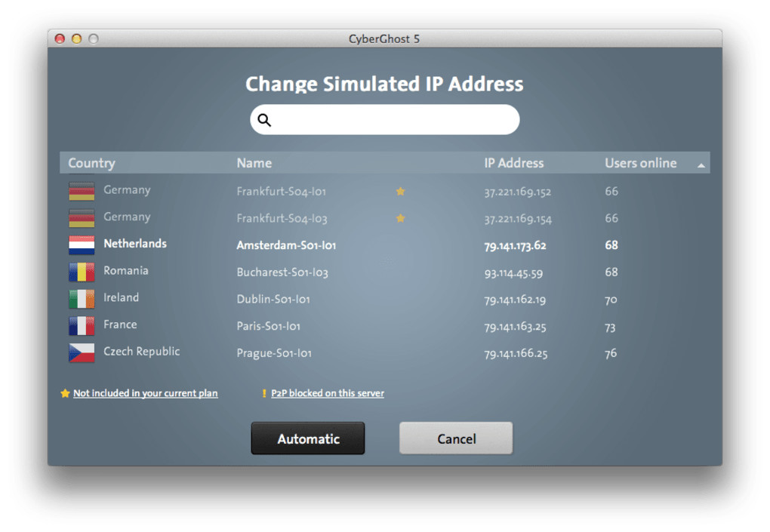Click the Automatic button
770x532 pixels.
pyautogui.click(x=308, y=438)
